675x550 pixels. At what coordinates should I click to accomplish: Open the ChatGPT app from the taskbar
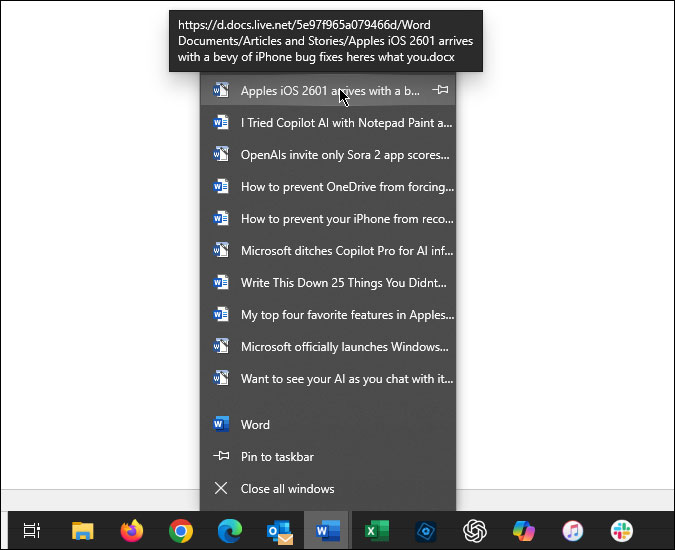coord(474,531)
